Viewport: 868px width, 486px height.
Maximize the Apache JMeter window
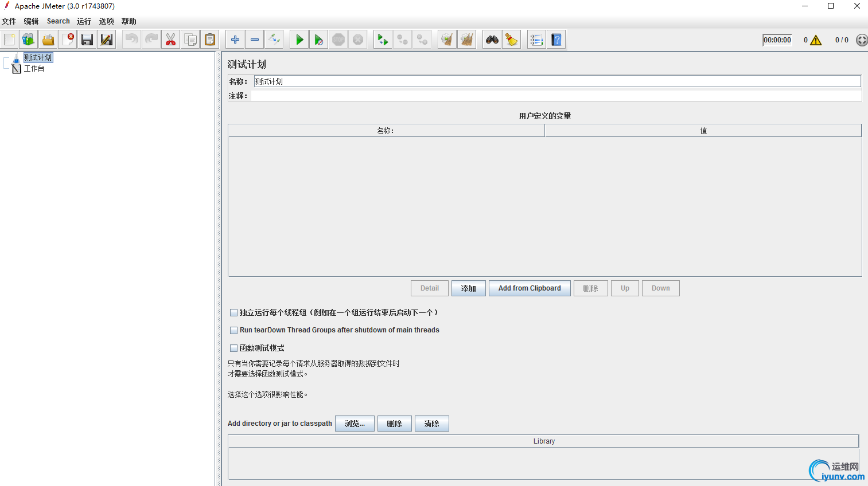click(831, 6)
